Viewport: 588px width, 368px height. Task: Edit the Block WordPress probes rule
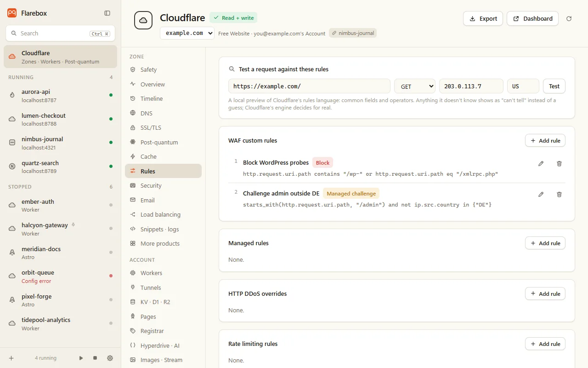(541, 164)
